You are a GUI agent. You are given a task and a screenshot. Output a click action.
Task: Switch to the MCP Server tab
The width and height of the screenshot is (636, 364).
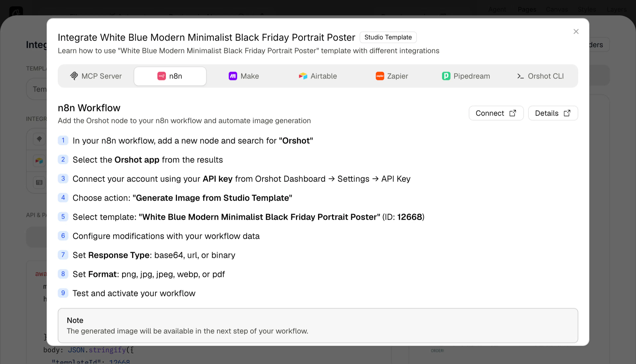click(x=96, y=76)
